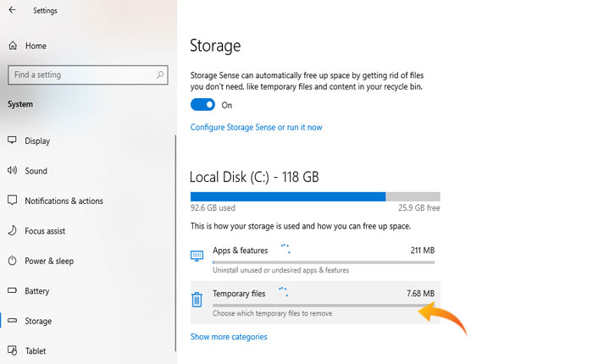
Task: Expand Show more categories link
Action: [x=229, y=337]
